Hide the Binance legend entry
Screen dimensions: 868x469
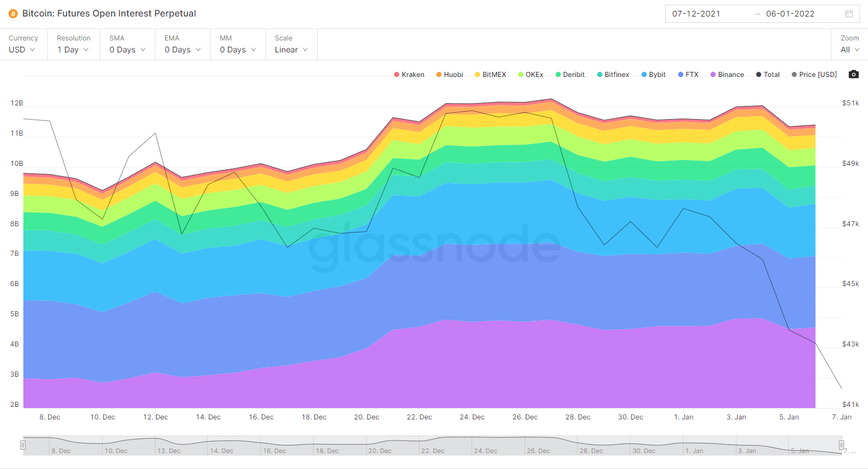(x=727, y=75)
